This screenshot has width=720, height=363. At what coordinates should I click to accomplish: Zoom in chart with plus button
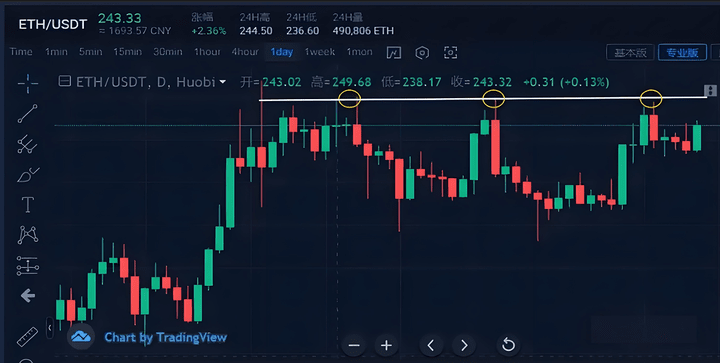pos(386,345)
